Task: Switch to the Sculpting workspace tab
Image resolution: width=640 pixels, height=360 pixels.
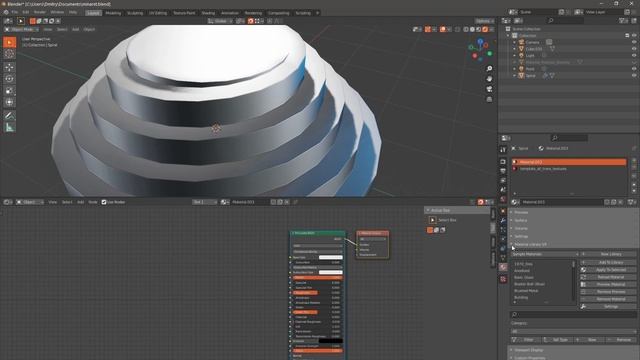Action: pos(135,13)
